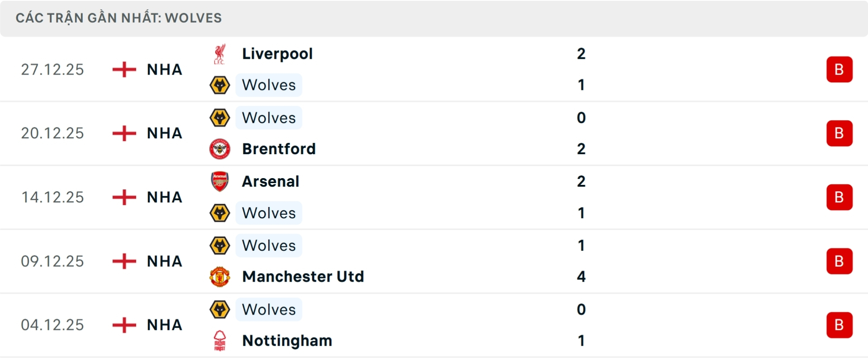The height and width of the screenshot is (358, 868).
Task: Click the B badge beside Manchester Utd match
Action: click(840, 261)
